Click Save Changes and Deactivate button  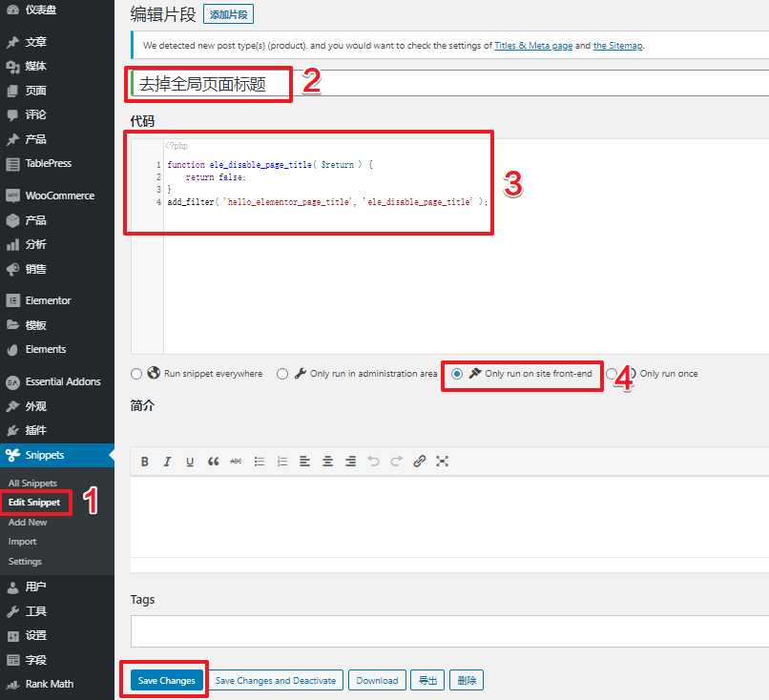[276, 680]
